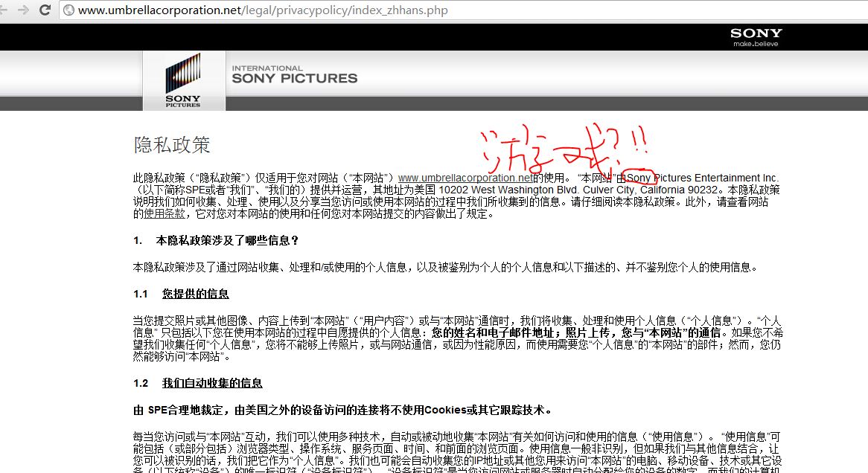
Task: Click the 1.2 我们自动收集的信息 subheading
Action: (211, 383)
